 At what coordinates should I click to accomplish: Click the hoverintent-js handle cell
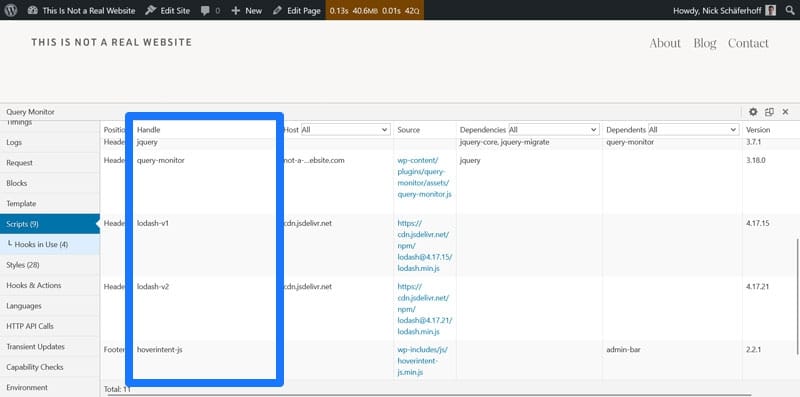click(x=160, y=350)
